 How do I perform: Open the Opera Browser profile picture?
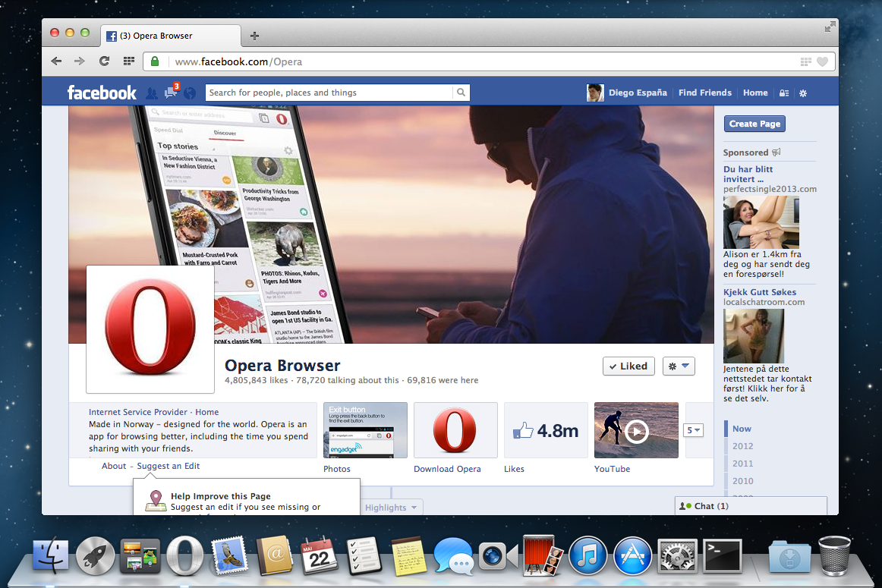click(x=150, y=329)
